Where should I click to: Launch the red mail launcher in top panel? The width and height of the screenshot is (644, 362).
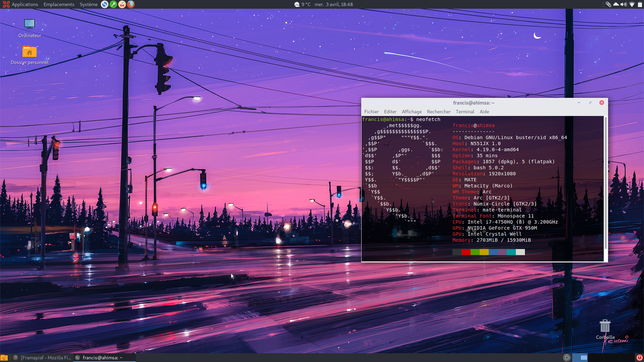click(x=122, y=4)
